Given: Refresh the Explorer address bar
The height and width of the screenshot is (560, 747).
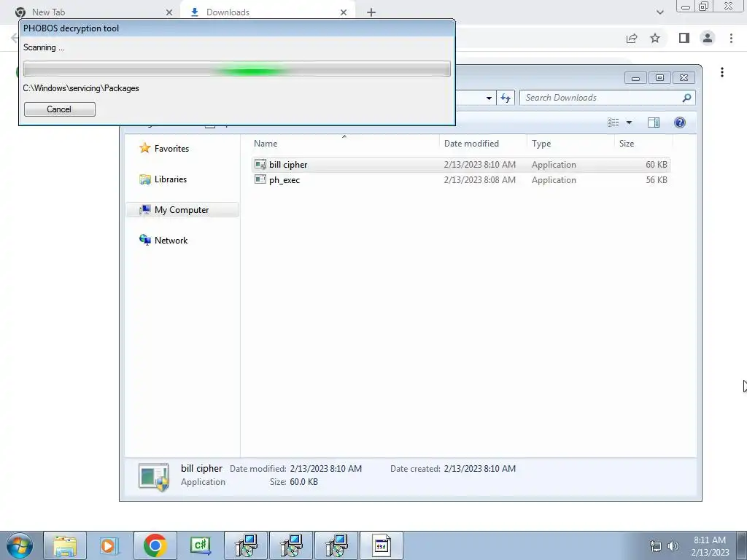Looking at the screenshot, I should click(x=506, y=98).
